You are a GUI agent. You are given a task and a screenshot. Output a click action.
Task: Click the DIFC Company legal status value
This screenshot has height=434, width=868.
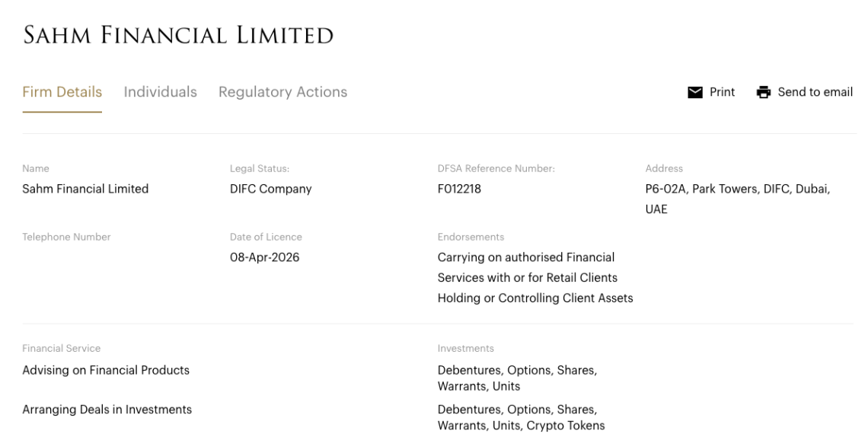click(270, 189)
